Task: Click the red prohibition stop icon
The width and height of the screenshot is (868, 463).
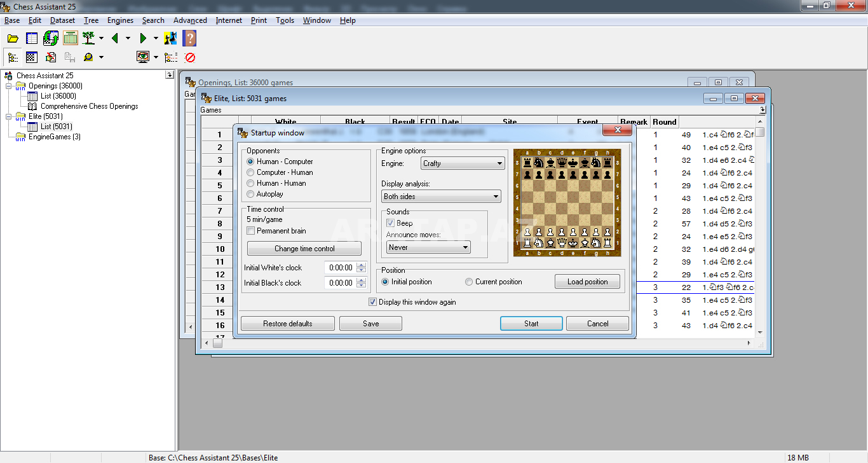Action: click(x=189, y=57)
